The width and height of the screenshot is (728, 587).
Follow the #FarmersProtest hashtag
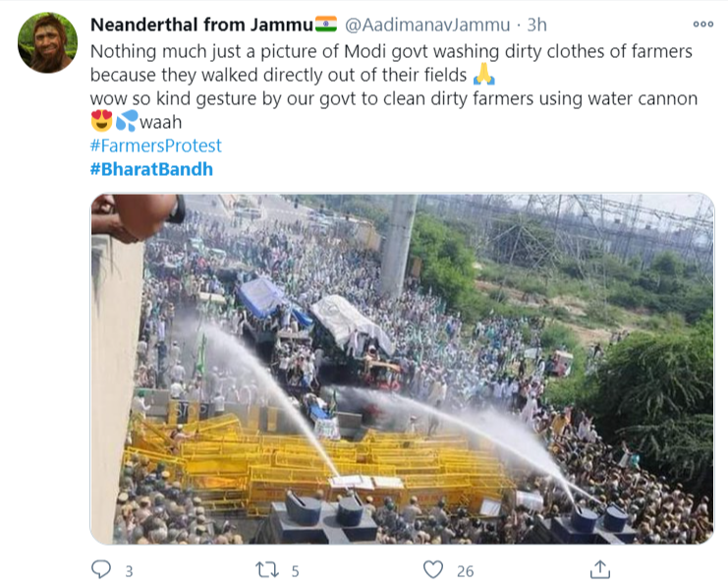155,146
